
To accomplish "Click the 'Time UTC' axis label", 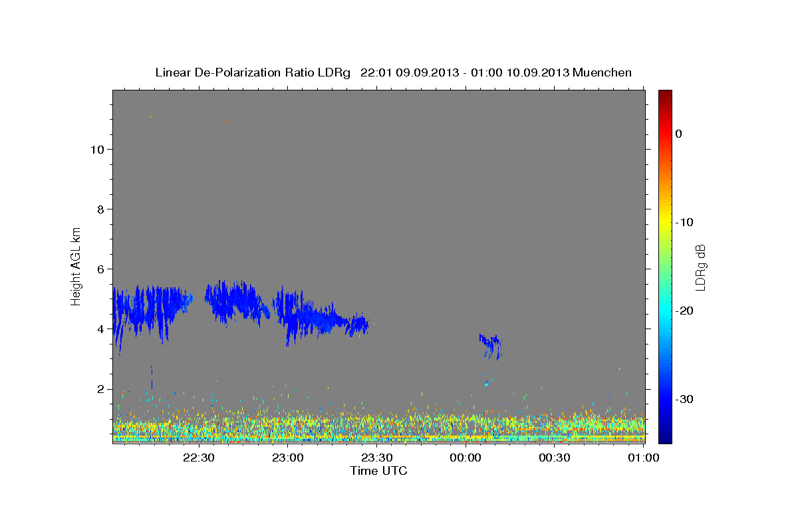I will coord(378,471).
